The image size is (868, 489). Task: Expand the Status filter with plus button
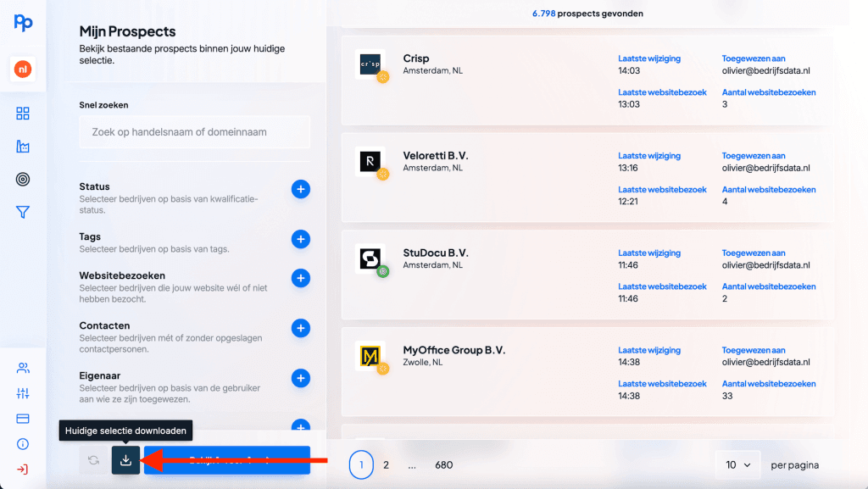click(300, 189)
